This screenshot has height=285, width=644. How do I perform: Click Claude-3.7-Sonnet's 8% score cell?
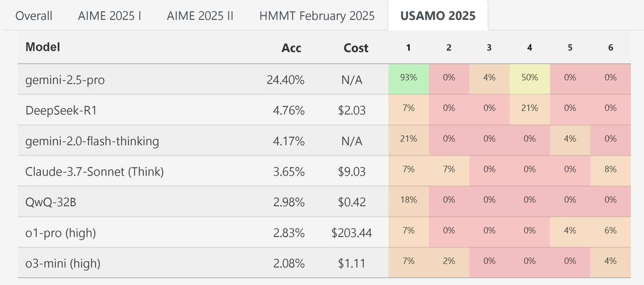point(610,169)
